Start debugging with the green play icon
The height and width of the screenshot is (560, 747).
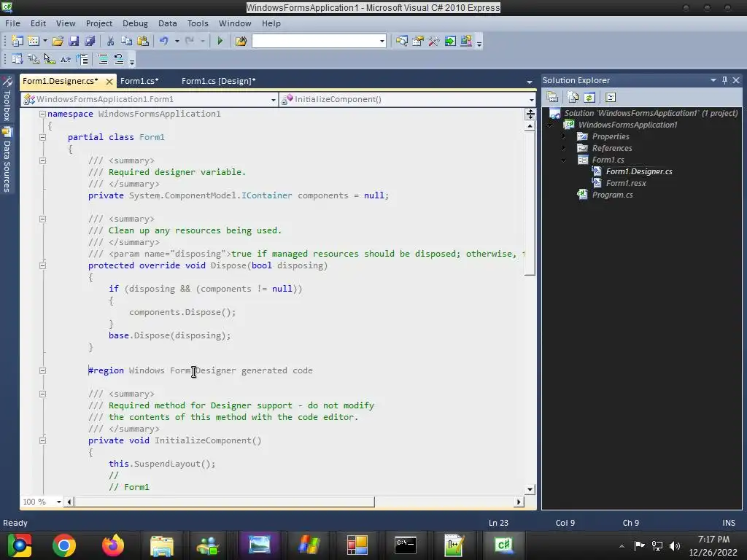tap(220, 41)
